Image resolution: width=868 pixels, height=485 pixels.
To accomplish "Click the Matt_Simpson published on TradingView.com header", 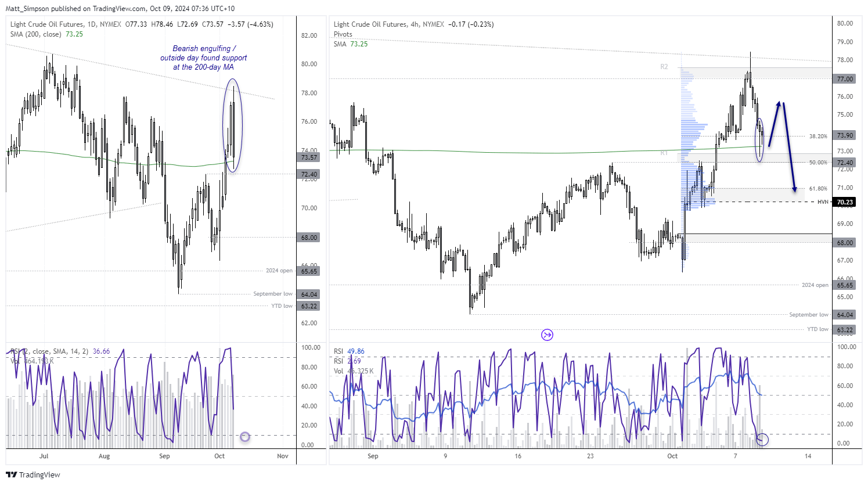I will [x=120, y=9].
